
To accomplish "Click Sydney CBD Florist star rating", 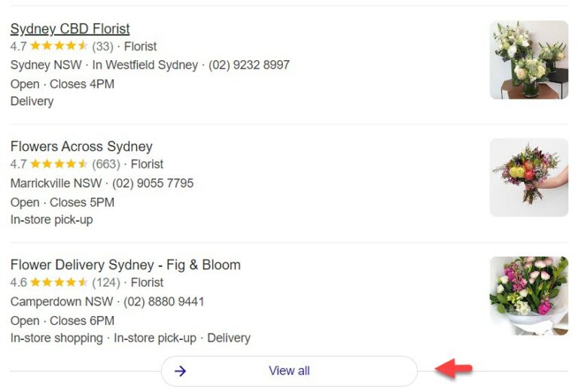I will (x=59, y=47).
